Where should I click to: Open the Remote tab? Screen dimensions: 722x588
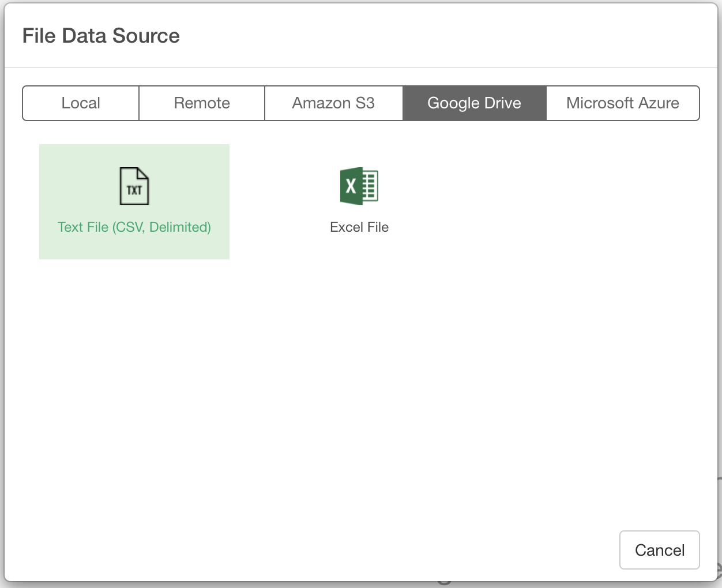pos(202,103)
